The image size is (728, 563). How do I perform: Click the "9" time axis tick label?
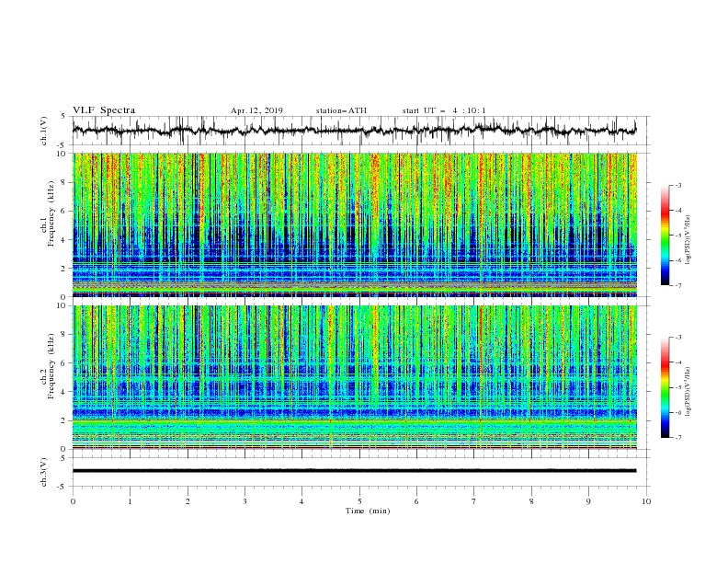[588, 501]
